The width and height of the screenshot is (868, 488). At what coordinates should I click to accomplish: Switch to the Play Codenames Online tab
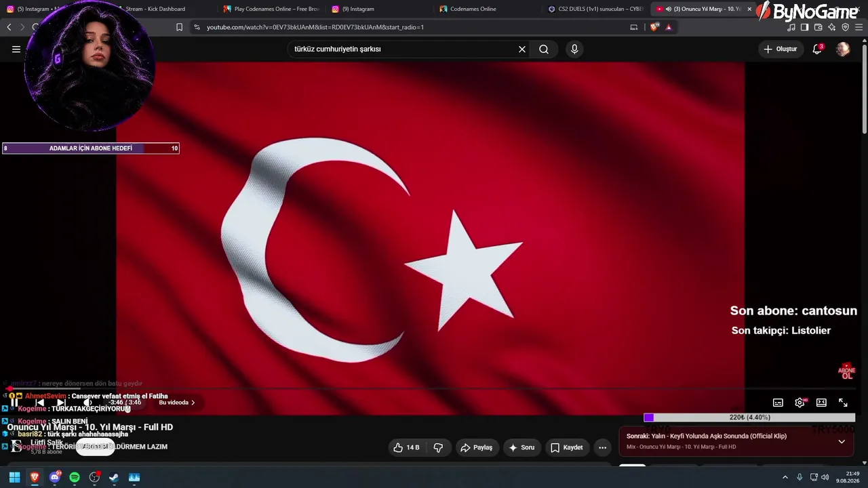coord(271,9)
